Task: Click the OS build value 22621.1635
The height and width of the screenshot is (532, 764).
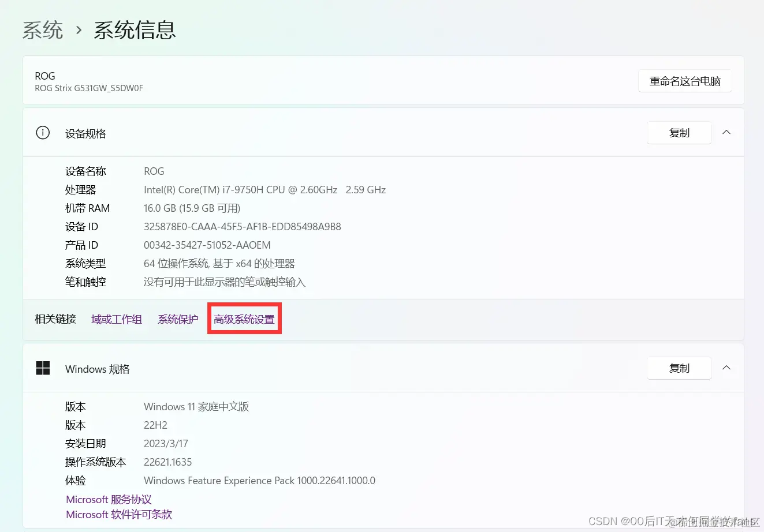Action: pyautogui.click(x=167, y=462)
